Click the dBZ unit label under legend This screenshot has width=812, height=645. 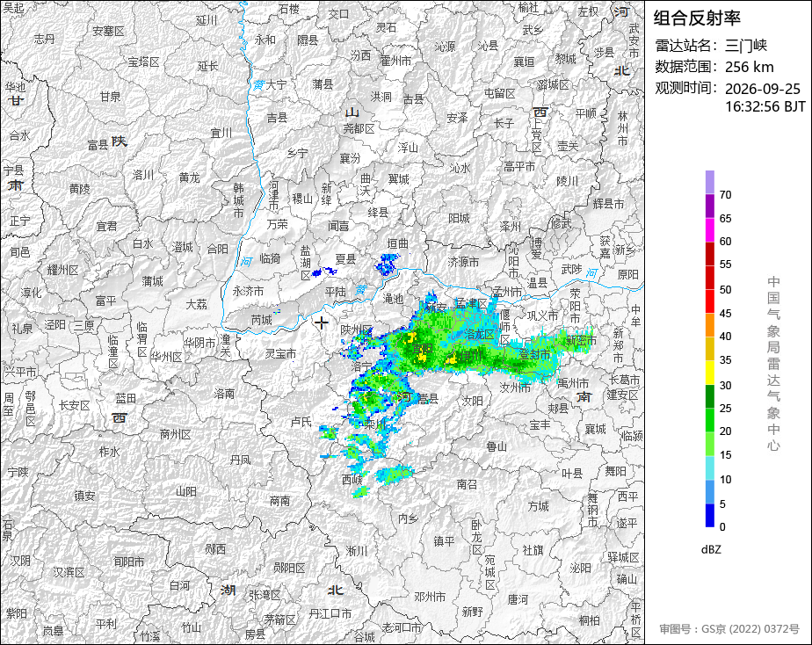(x=711, y=550)
